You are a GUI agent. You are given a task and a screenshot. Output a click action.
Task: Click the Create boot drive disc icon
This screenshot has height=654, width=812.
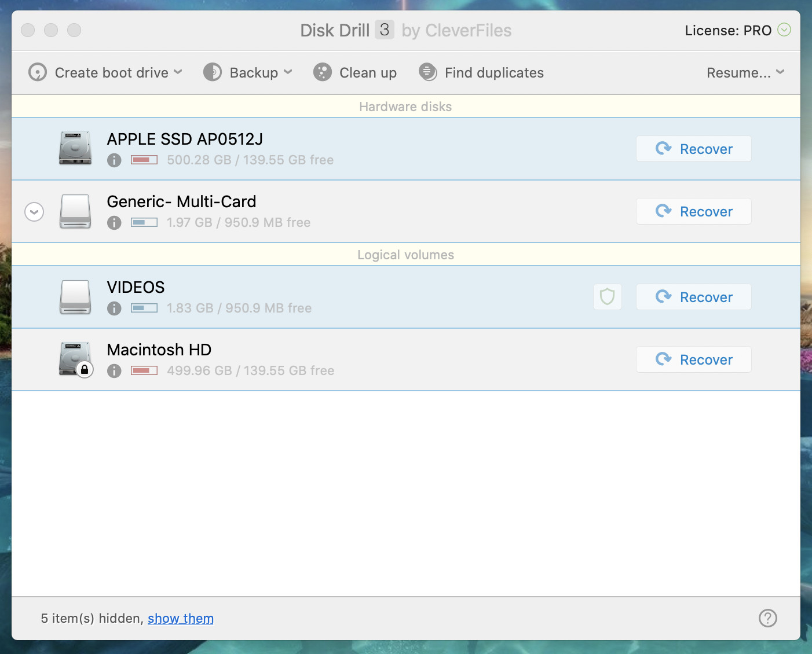click(x=38, y=72)
